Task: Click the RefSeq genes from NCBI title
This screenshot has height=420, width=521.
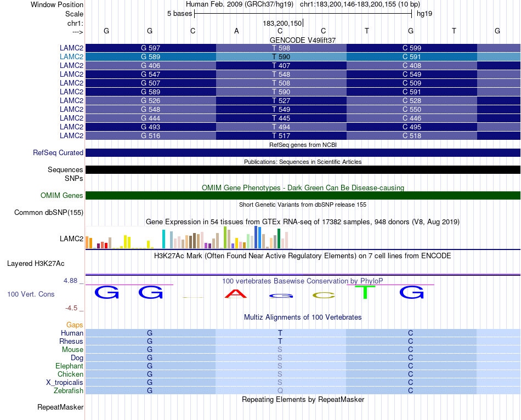Action: click(303, 145)
